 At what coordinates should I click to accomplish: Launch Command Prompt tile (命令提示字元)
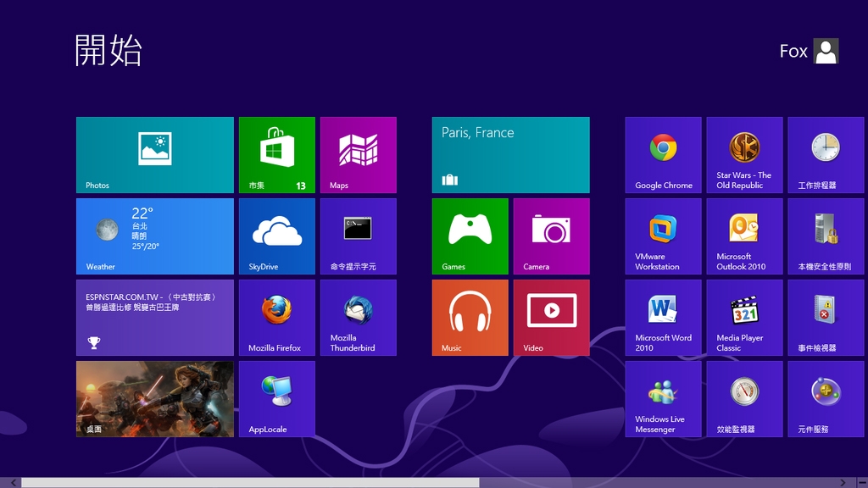point(359,236)
